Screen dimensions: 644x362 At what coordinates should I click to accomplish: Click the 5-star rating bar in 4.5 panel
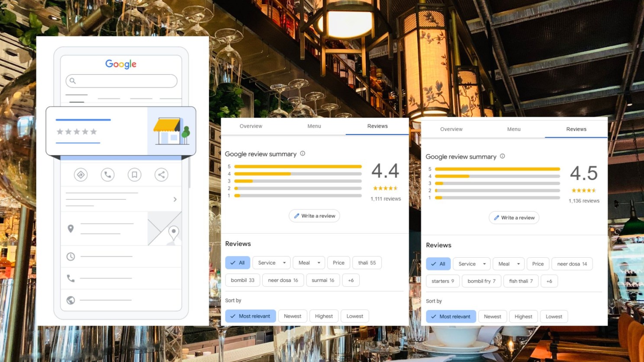click(497, 169)
